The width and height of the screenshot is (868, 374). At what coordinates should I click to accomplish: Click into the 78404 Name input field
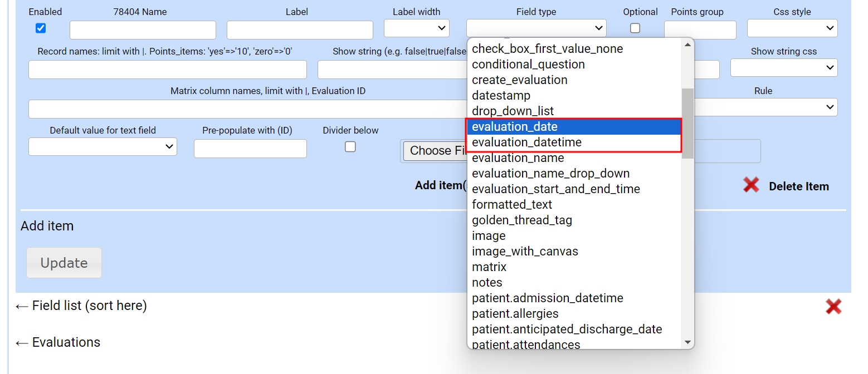(x=143, y=30)
